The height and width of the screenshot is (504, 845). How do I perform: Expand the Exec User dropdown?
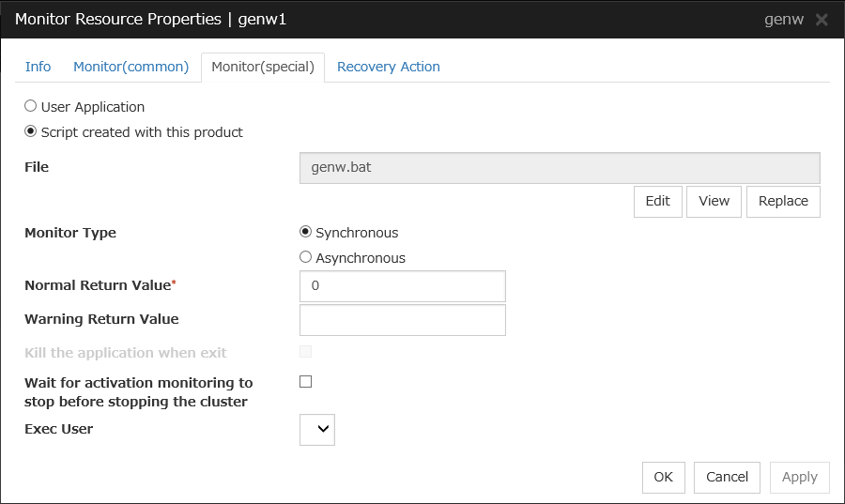click(317, 430)
